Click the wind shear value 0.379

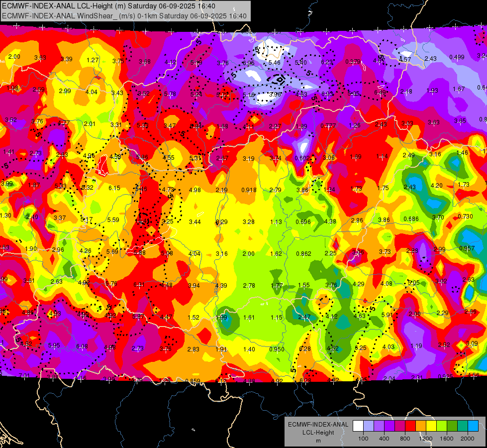[353, 62]
